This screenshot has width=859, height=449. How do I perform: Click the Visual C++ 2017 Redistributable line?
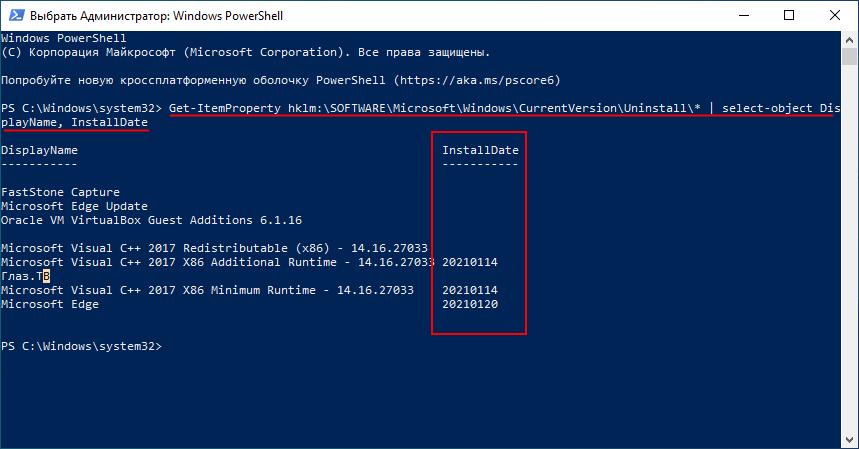[x=214, y=249]
